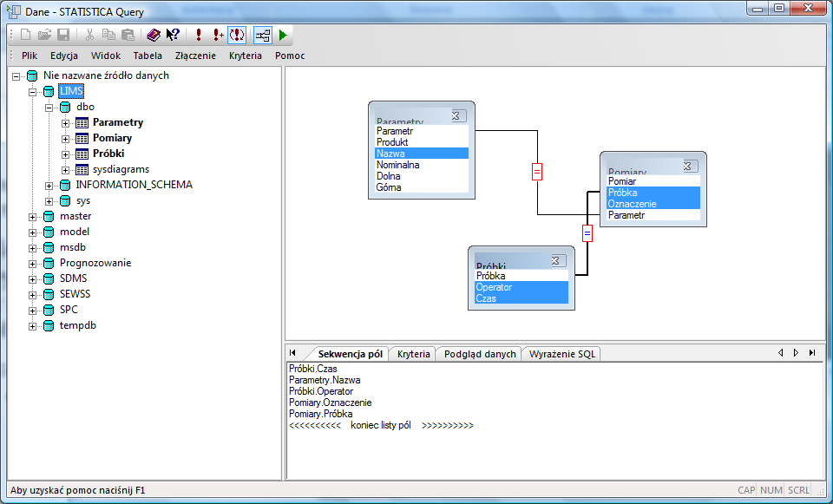Screen dimensions: 833x504
Task: Select SDMS database in tree
Action: coord(73,278)
